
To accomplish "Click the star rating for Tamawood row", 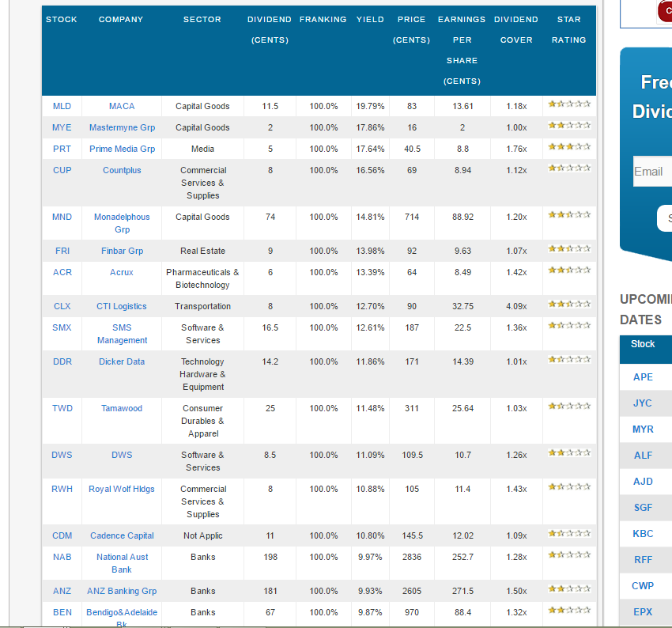I will coord(569,406).
